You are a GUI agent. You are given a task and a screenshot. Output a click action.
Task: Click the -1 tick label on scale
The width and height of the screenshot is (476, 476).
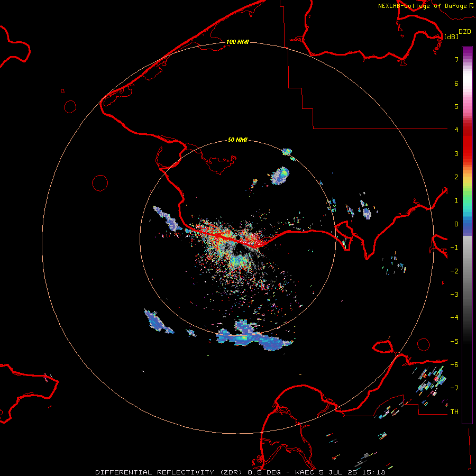click(454, 248)
